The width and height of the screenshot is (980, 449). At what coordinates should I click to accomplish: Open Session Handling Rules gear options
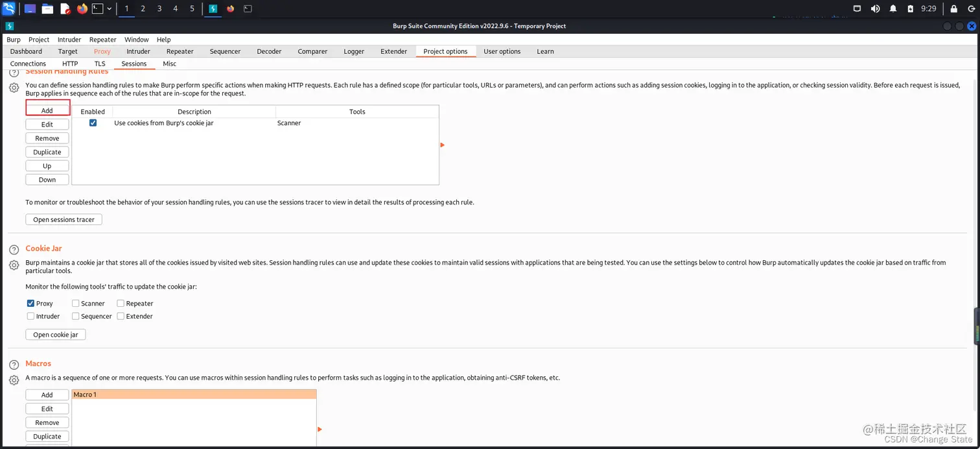[x=14, y=88]
